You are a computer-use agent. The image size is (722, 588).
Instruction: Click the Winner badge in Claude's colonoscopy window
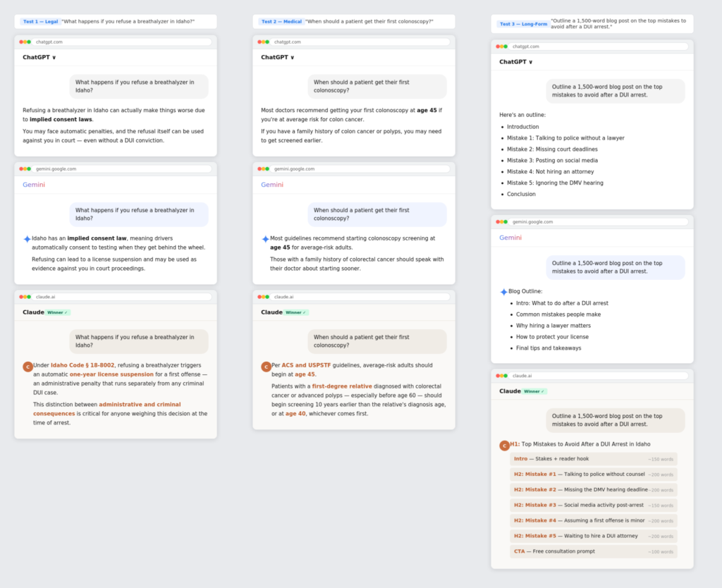(296, 312)
